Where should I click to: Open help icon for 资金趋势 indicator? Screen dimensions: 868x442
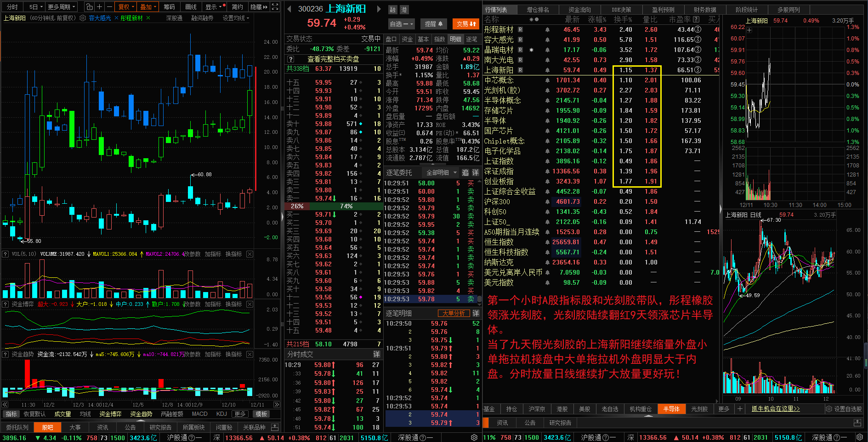coord(6,354)
